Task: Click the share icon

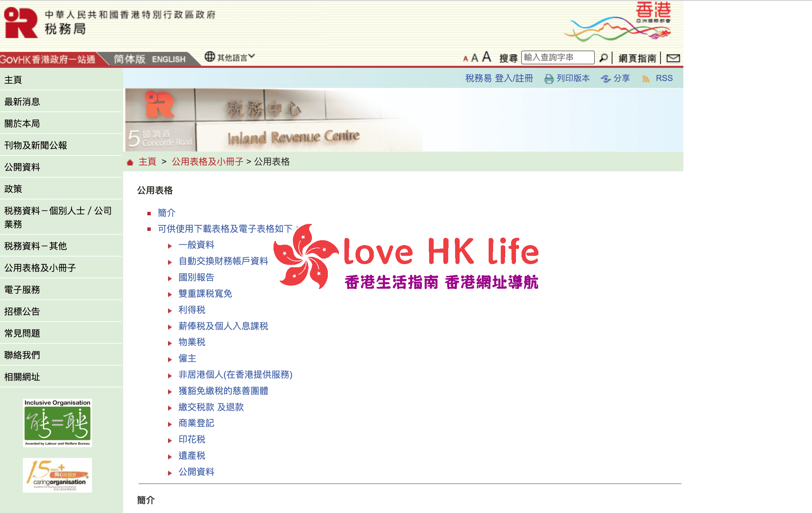Action: coord(606,79)
